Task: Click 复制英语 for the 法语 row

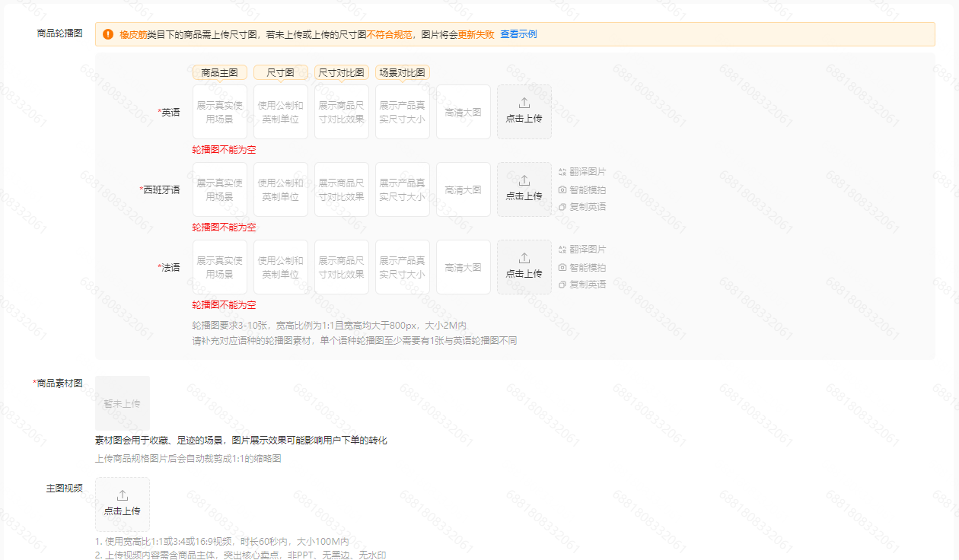Action: pos(582,285)
